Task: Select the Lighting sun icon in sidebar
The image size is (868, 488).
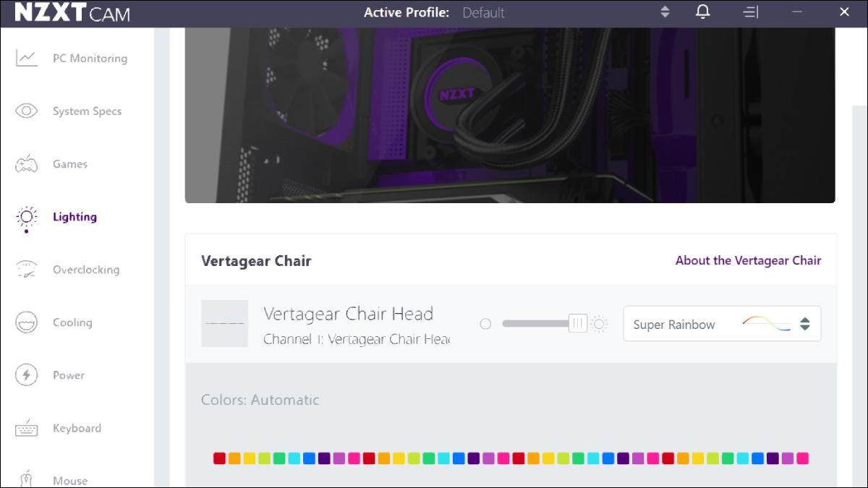Action: (x=27, y=217)
